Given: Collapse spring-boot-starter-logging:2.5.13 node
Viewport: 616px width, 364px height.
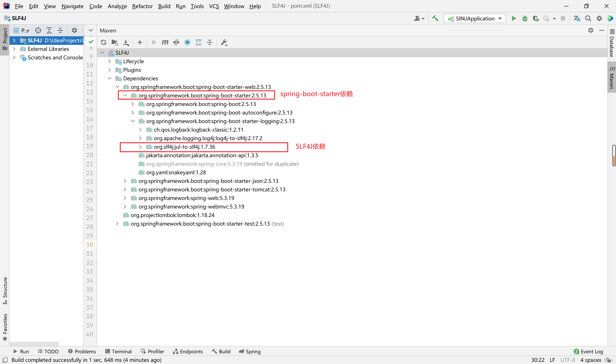Looking at the screenshot, I should coord(133,121).
